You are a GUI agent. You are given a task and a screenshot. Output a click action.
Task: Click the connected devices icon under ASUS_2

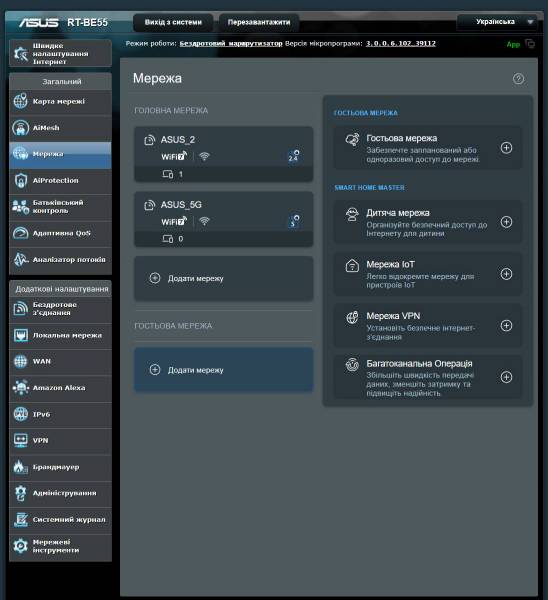click(168, 174)
